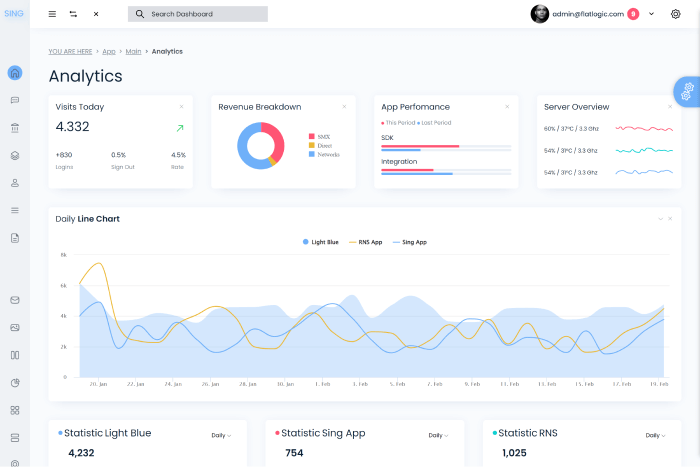Click the Search Dashboard input field
Viewport: 700px width, 467px height.
pyautogui.click(x=198, y=14)
